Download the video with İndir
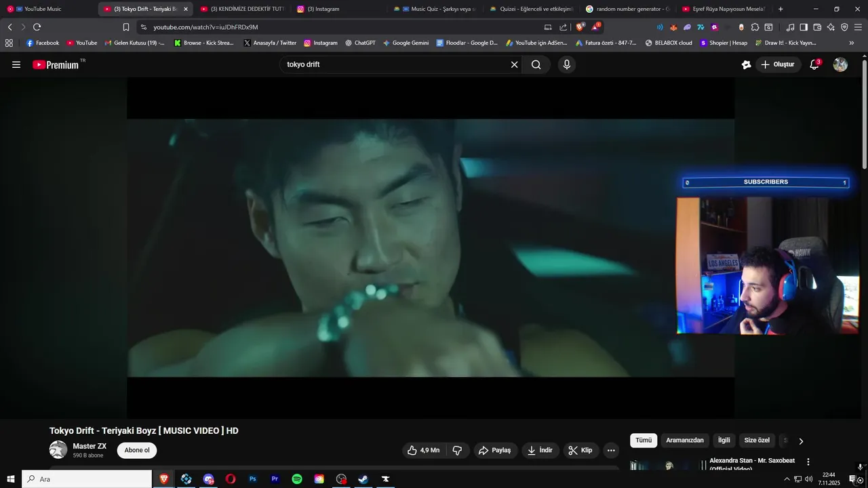The height and width of the screenshot is (488, 868). pos(540,450)
